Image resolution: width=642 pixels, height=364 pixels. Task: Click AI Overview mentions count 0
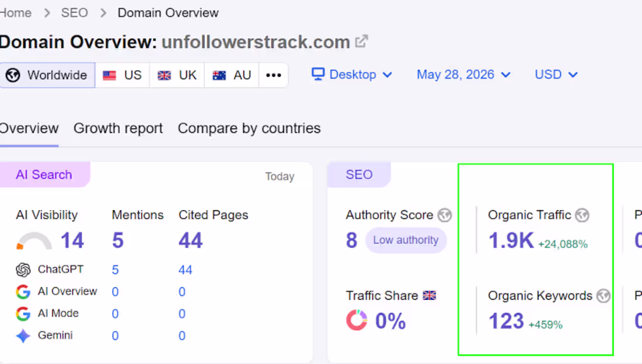115,292
